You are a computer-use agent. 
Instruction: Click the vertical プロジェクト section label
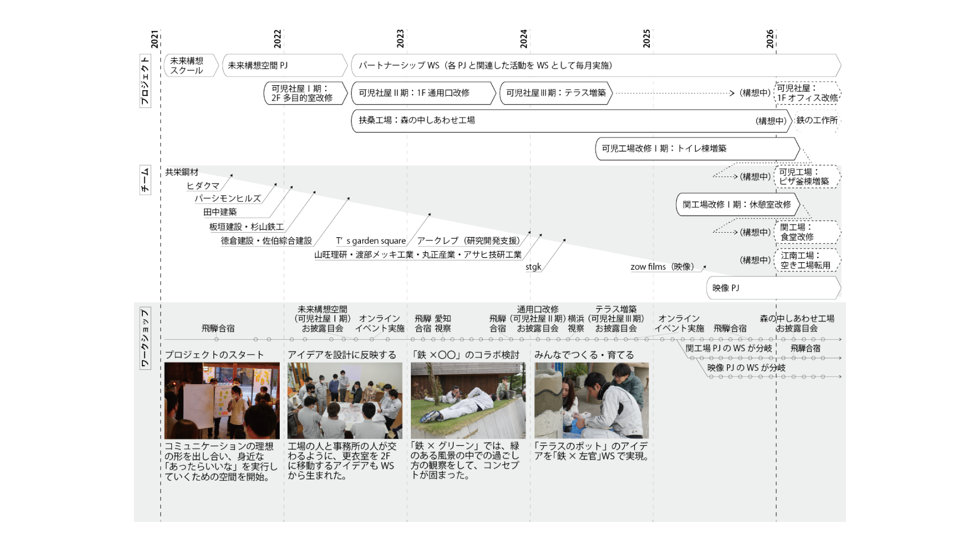(145, 81)
